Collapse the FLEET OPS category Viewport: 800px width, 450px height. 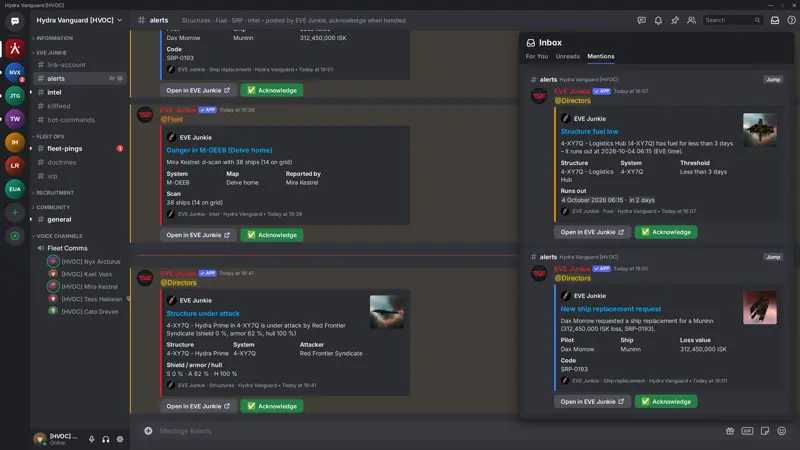tap(48, 136)
